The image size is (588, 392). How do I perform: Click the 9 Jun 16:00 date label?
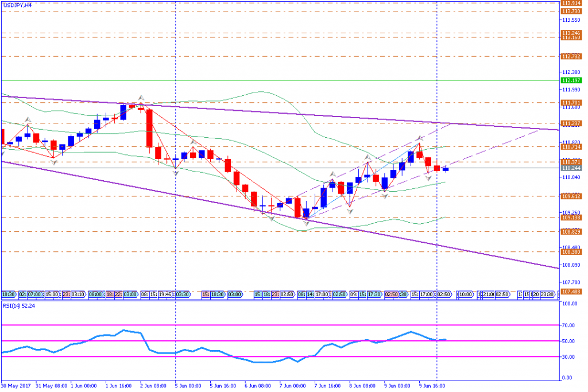click(x=432, y=386)
